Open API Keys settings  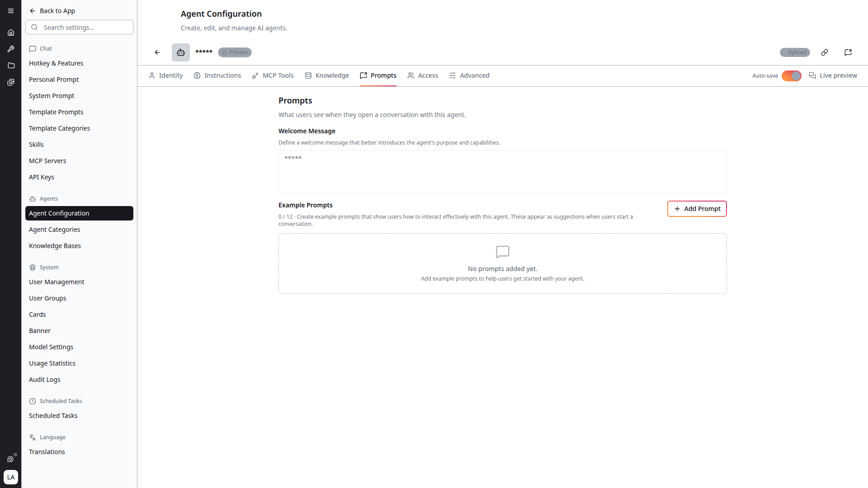pyautogui.click(x=79, y=177)
